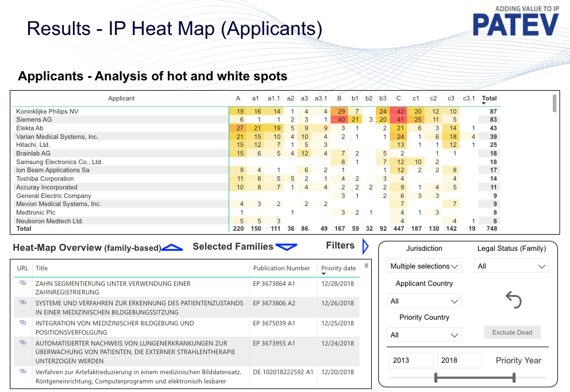Click the Publication Number column header
The width and height of the screenshot is (570, 392).
coord(282,268)
